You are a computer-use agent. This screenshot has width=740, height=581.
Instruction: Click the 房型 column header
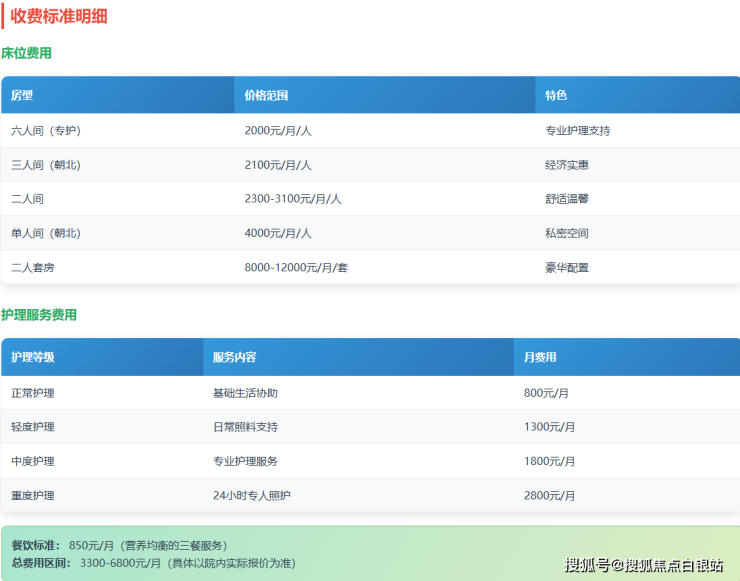click(22, 95)
